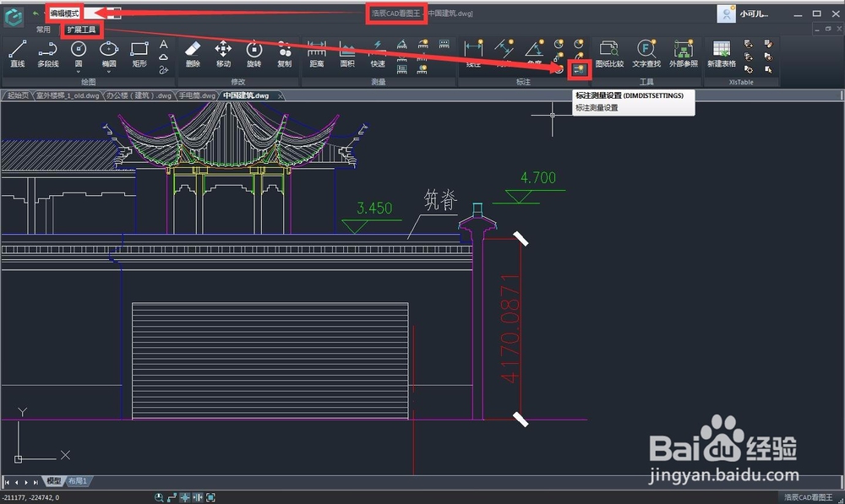Restore the inner document window

point(828,29)
